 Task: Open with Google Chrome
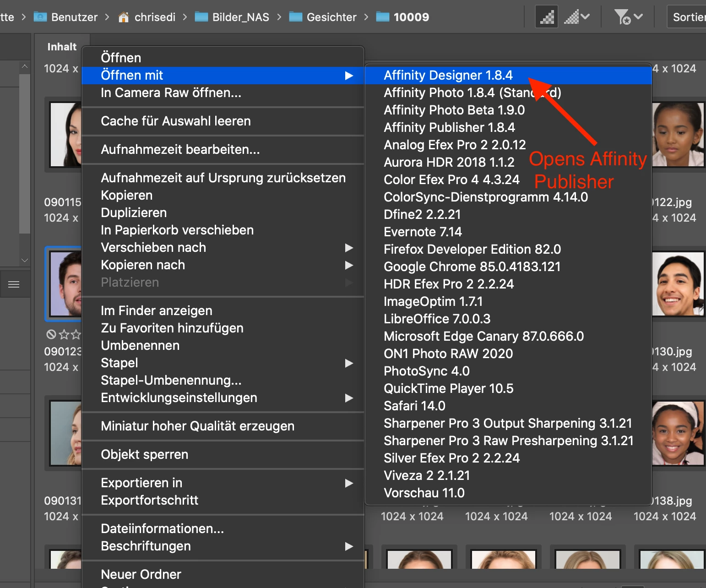[x=508, y=267]
